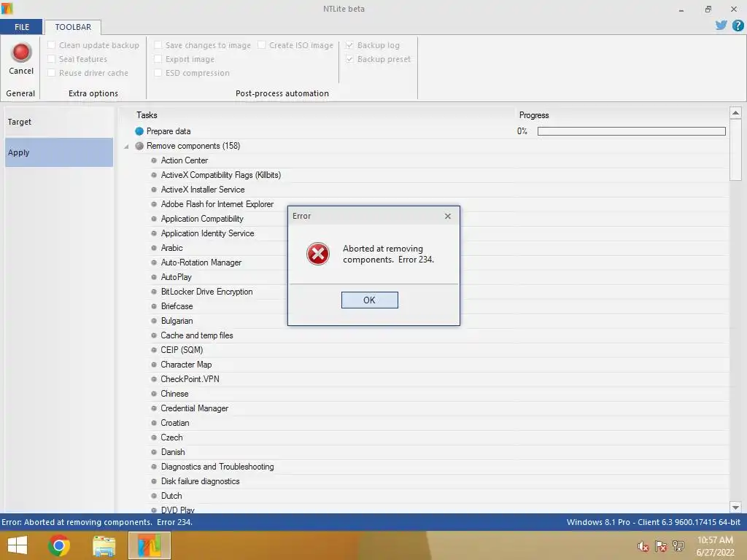747x560 pixels.
Task: Click the bullet icon next to Arabic
Action: [154, 248]
